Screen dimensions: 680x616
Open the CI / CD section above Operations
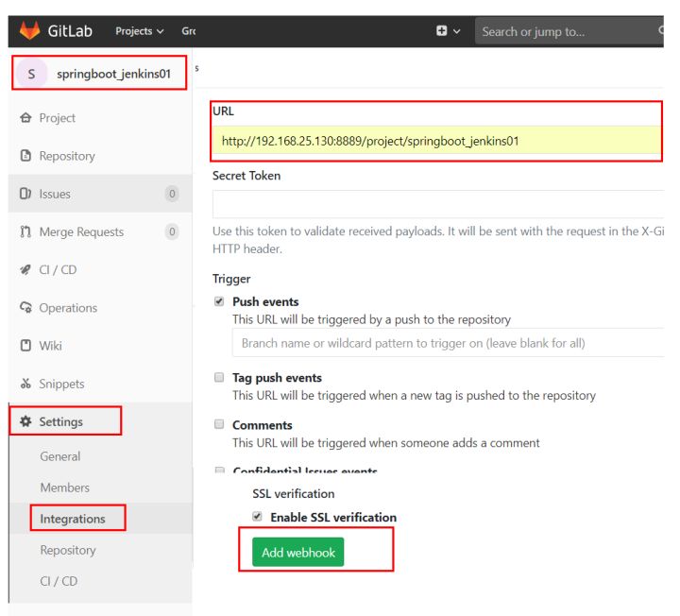click(x=58, y=270)
